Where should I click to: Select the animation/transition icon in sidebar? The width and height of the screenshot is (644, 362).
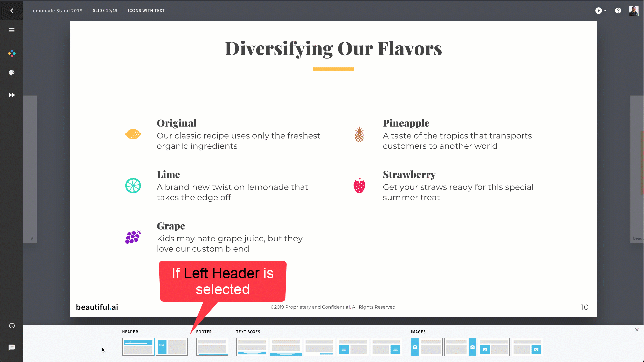point(12,95)
